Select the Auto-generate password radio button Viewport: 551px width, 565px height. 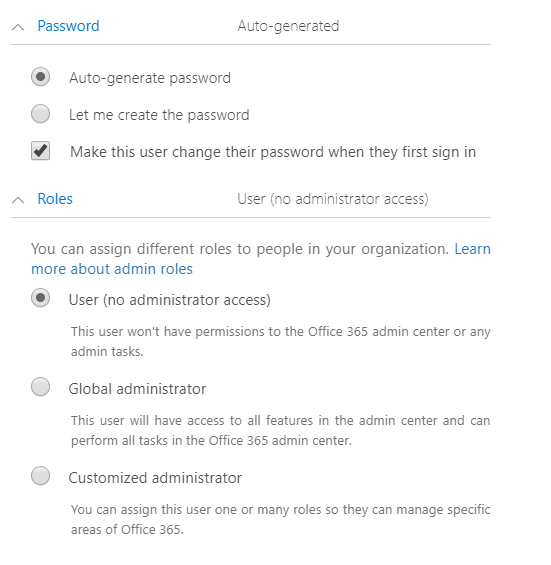[40, 77]
